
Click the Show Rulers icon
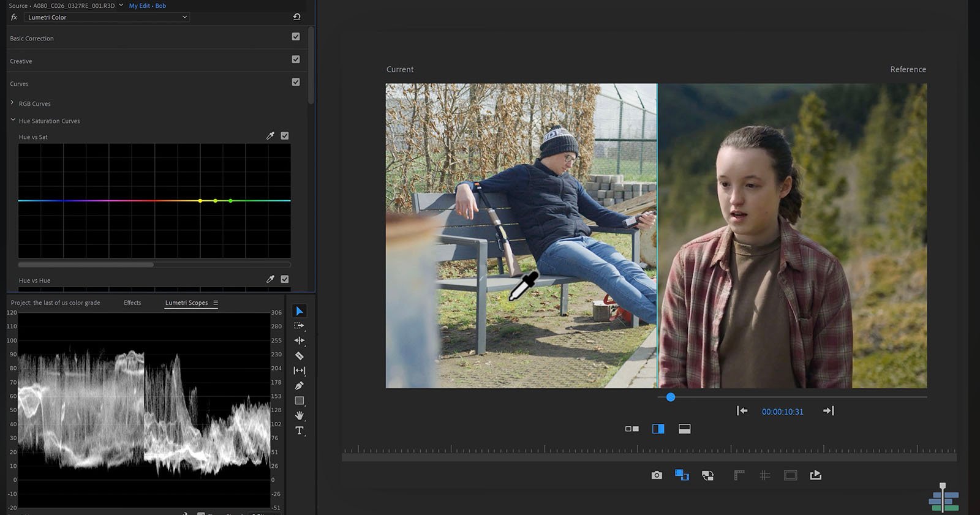[x=739, y=475]
